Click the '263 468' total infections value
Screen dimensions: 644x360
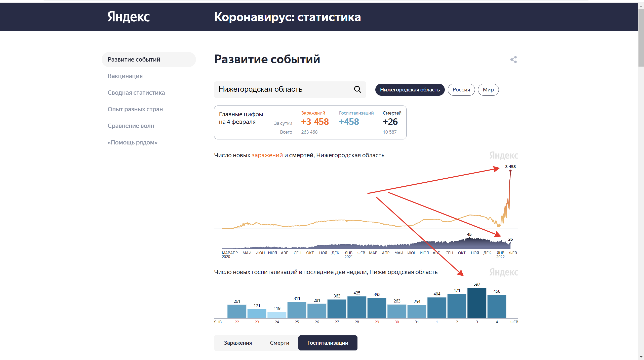[309, 132]
